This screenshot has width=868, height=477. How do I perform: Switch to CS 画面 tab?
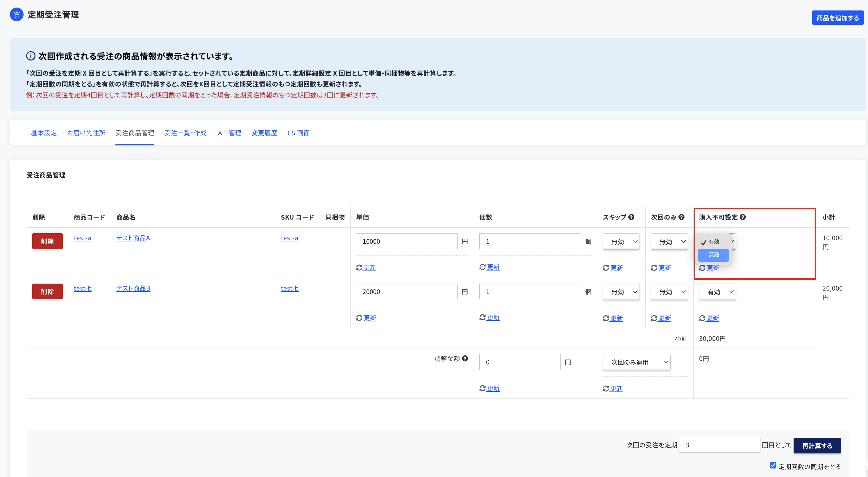[x=299, y=133]
